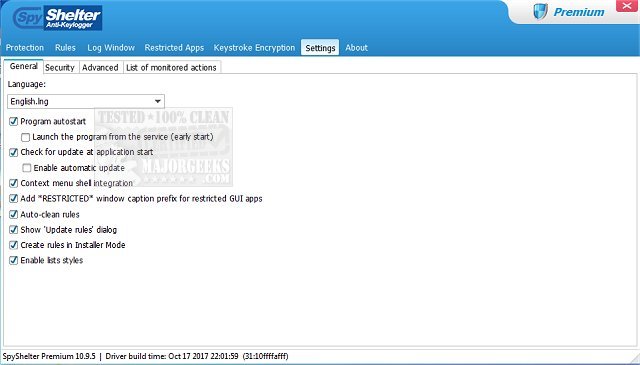Close the SpyShelter window

627,6
